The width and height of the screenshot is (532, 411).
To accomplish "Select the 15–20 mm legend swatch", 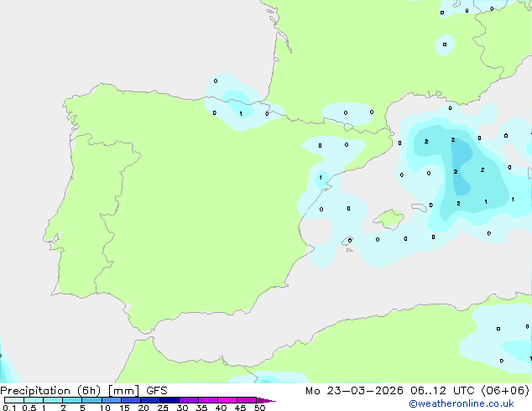I will point(131,400).
